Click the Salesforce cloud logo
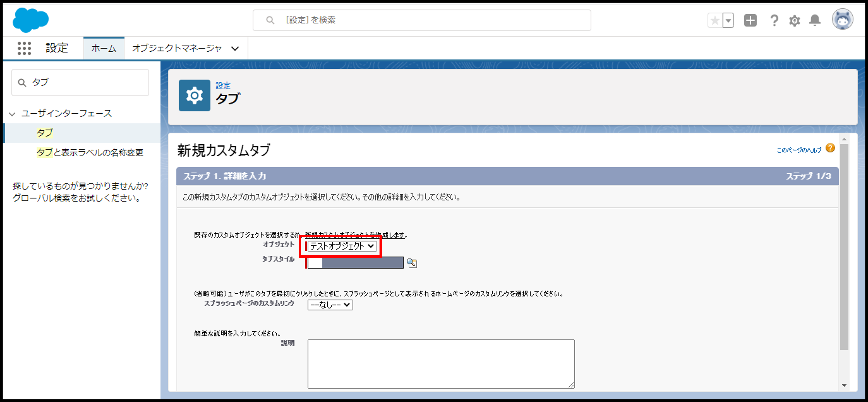The image size is (868, 402). coord(30,20)
